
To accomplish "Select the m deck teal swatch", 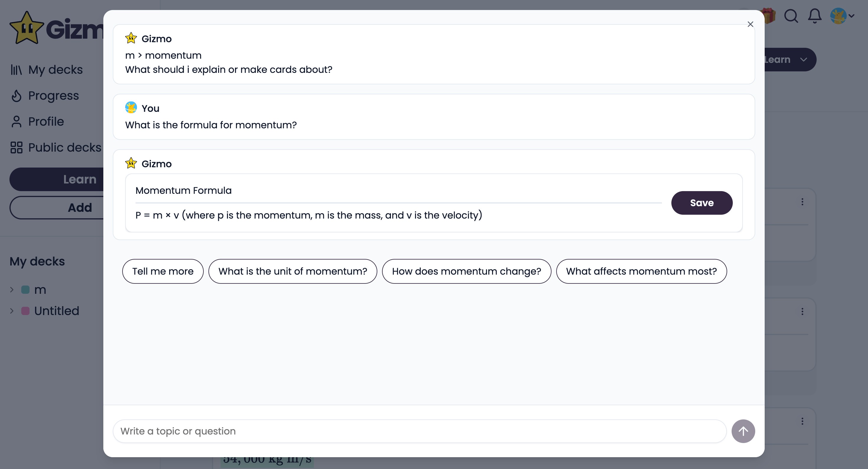I will 25,290.
